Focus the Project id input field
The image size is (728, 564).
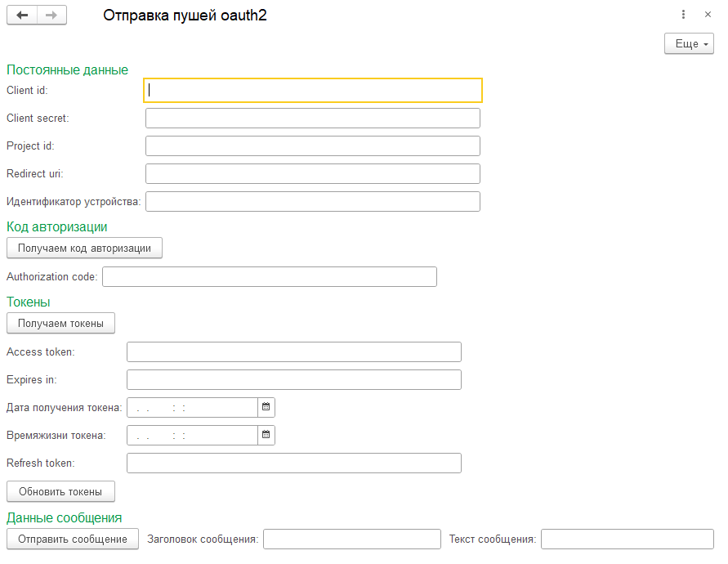[312, 145]
